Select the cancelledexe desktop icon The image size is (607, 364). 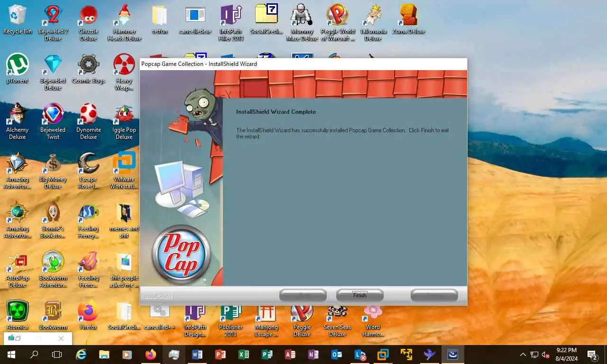(195, 20)
